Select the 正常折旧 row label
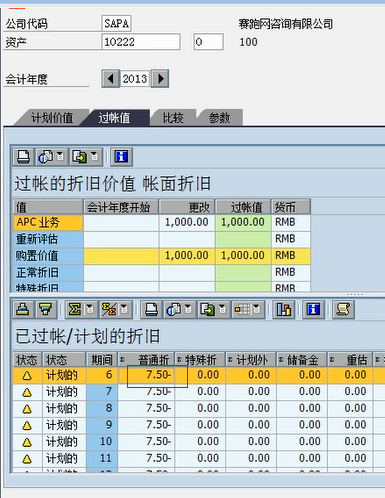Image resolution: width=385 pixels, height=498 pixels. [48, 272]
